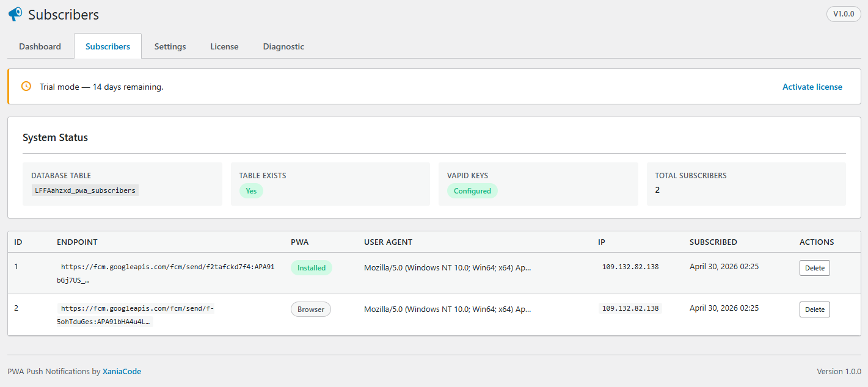Screen dimensions: 868x387
Task: Click the megaphone icon beside Subscribers title
Action: [x=15, y=14]
